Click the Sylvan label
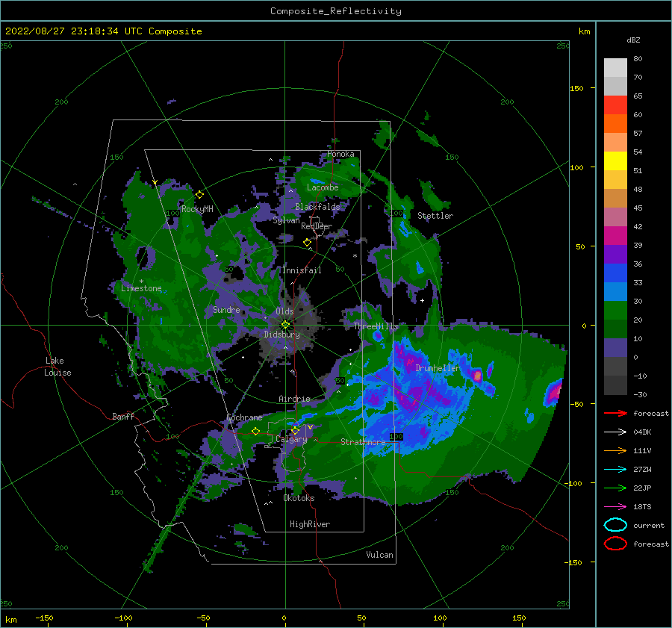Image resolution: width=672 pixels, height=628 pixels. point(286,220)
